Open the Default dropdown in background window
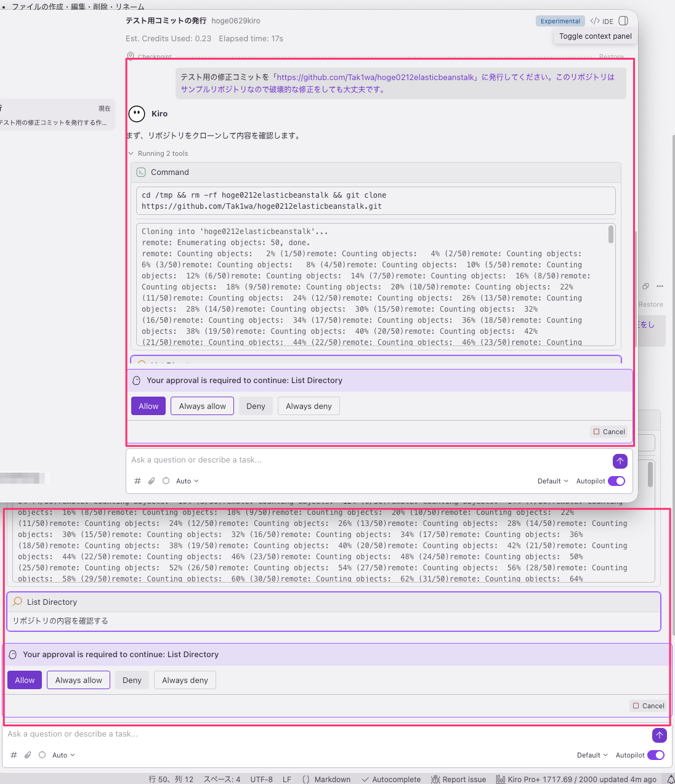Screen dimensions: 675x784 pyautogui.click(x=592, y=755)
